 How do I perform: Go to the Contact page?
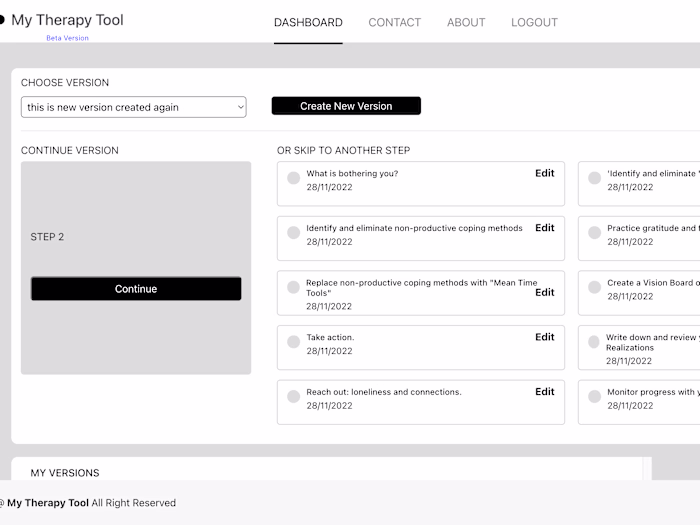point(395,23)
